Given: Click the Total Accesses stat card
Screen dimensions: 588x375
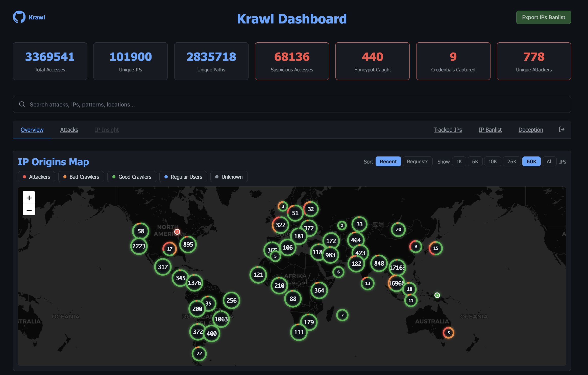Looking at the screenshot, I should coord(50,61).
